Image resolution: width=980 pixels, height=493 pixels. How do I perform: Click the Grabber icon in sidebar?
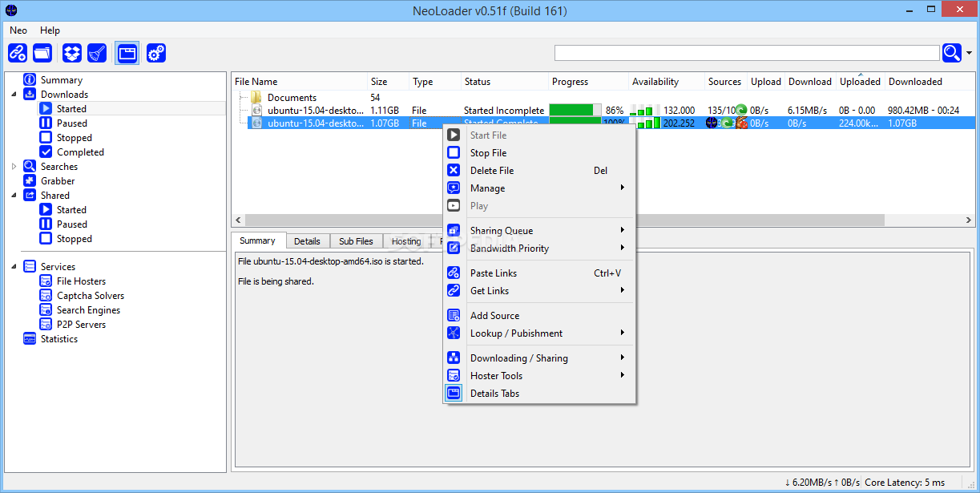(x=30, y=181)
